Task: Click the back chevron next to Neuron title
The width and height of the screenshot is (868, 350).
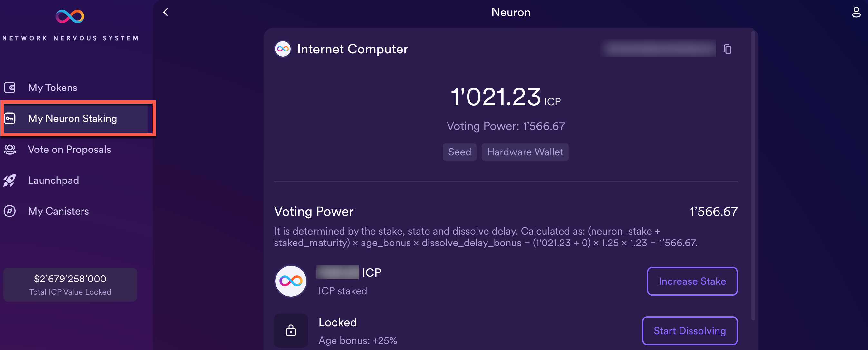Action: [x=165, y=12]
